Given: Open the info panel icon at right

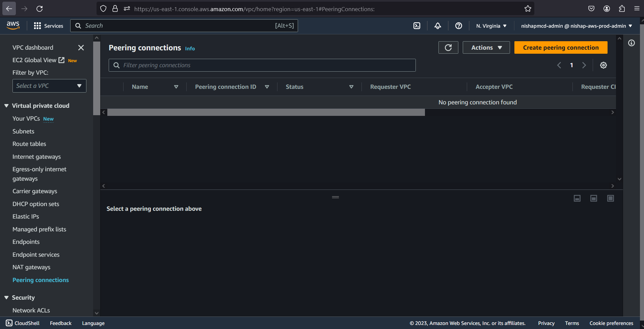Looking at the screenshot, I should pos(631,43).
